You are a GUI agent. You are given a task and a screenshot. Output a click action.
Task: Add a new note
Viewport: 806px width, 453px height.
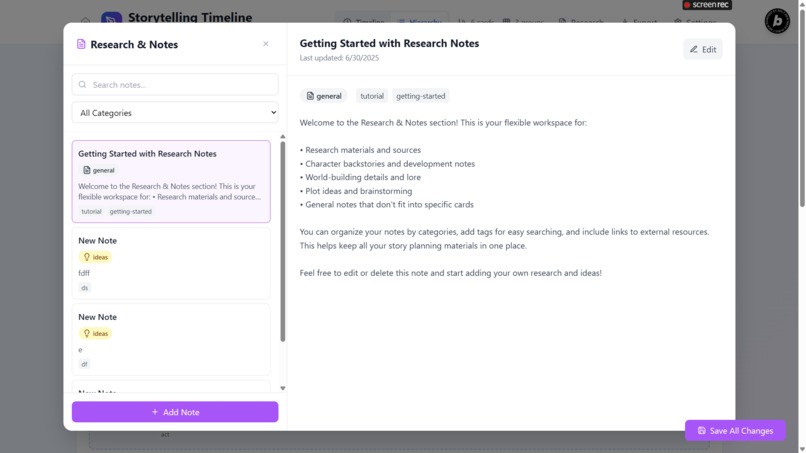pyautogui.click(x=175, y=412)
